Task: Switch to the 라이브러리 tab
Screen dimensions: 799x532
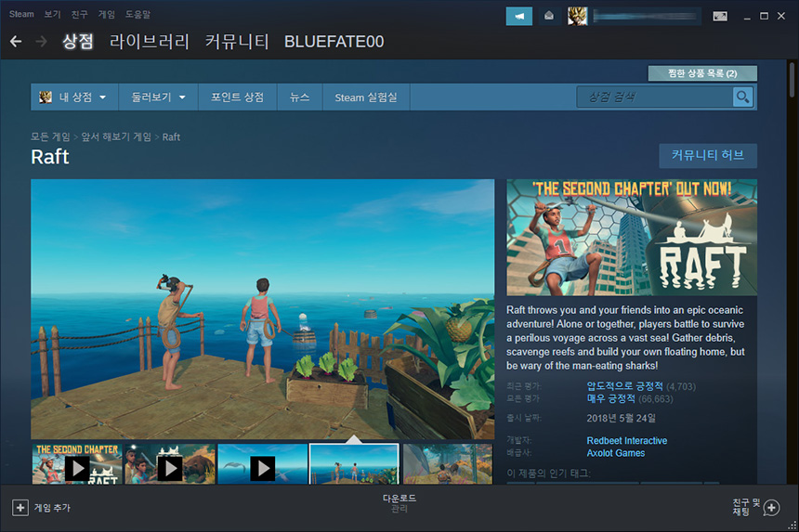Action: 150,41
